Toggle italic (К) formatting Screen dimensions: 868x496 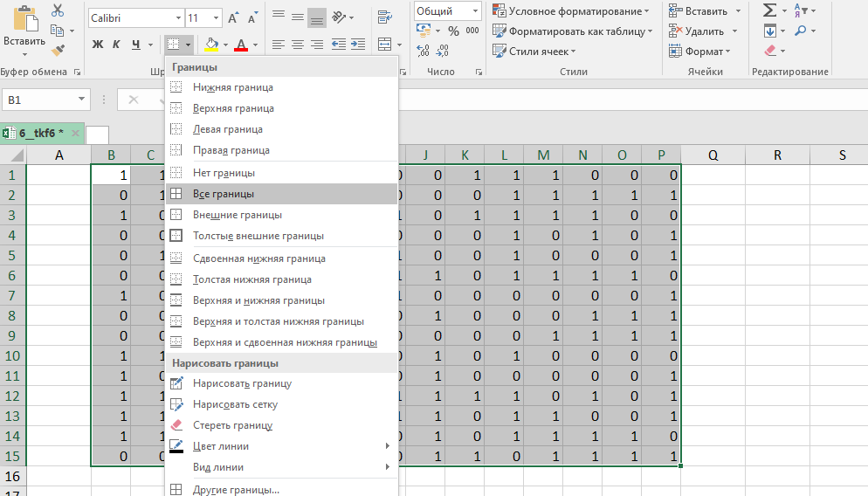[117, 45]
